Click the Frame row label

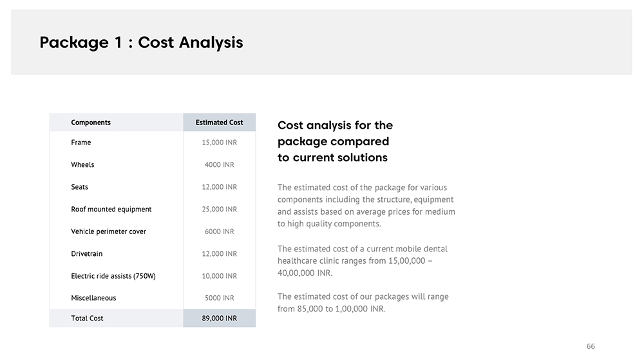[81, 142]
